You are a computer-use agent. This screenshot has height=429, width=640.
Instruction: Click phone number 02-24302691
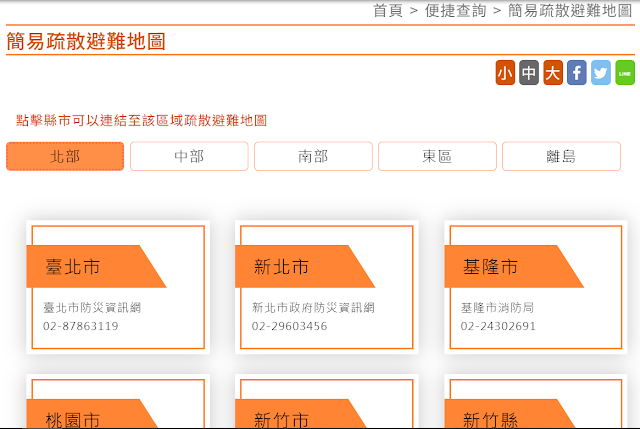click(498, 326)
